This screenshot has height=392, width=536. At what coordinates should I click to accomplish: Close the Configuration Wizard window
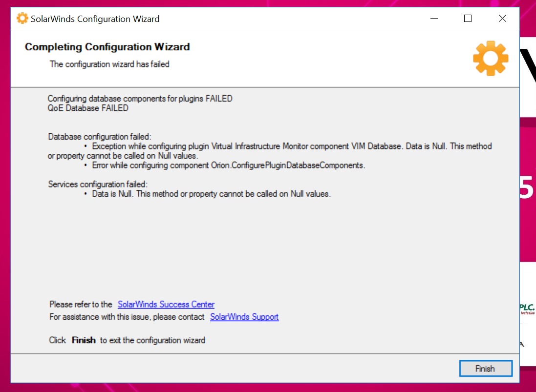(502, 19)
